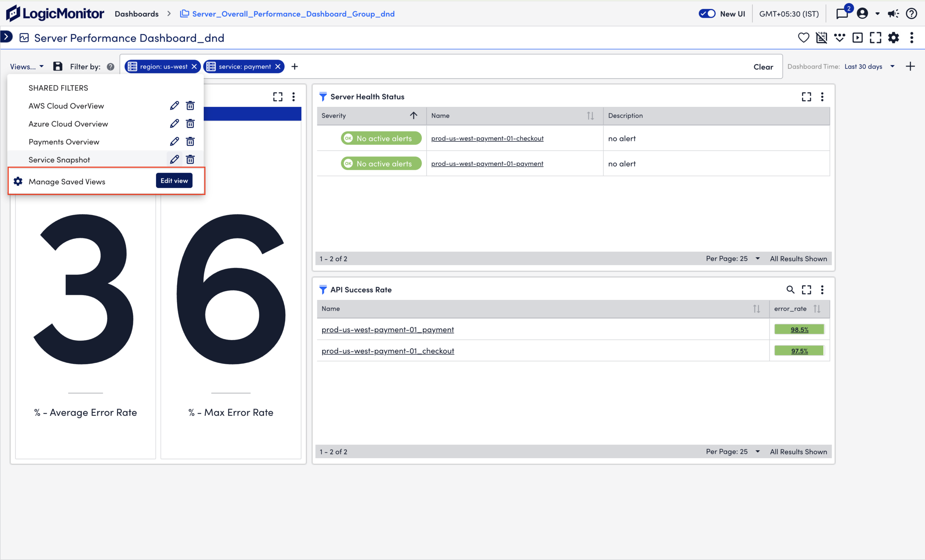Delete Service Snapshot view
Image resolution: width=925 pixels, height=560 pixels.
click(190, 160)
